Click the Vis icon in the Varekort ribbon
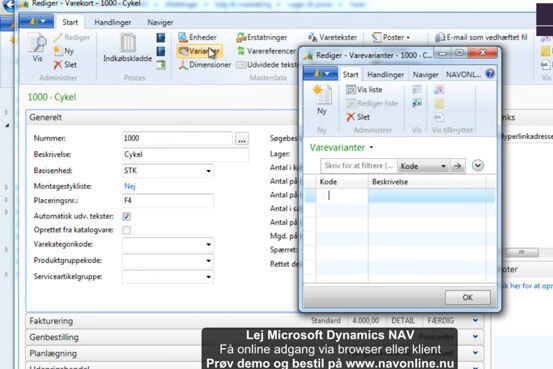This screenshot has height=369, width=553. tap(37, 48)
